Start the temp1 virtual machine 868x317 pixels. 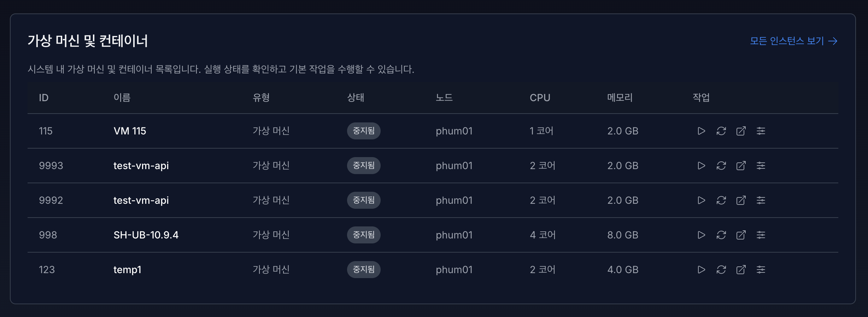point(702,270)
